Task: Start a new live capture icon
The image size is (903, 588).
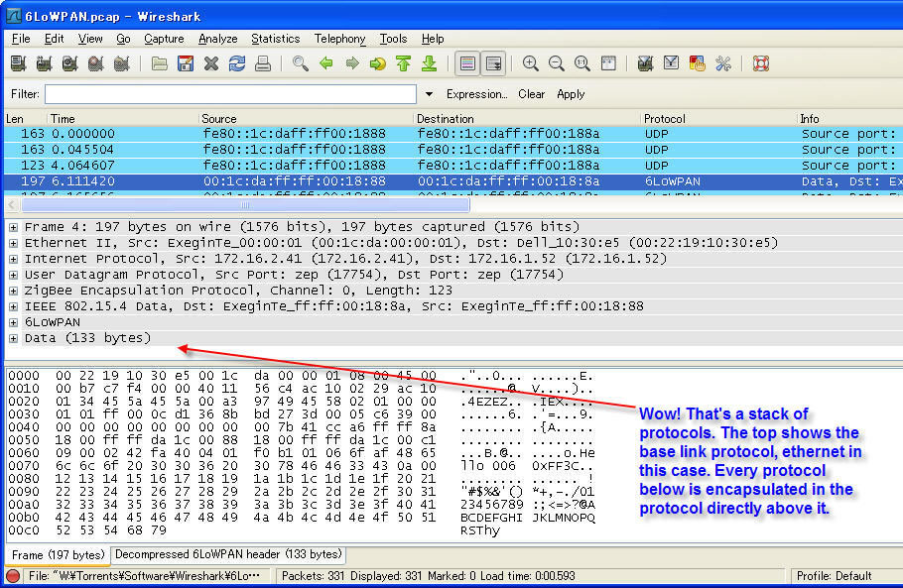Action: click(x=70, y=63)
